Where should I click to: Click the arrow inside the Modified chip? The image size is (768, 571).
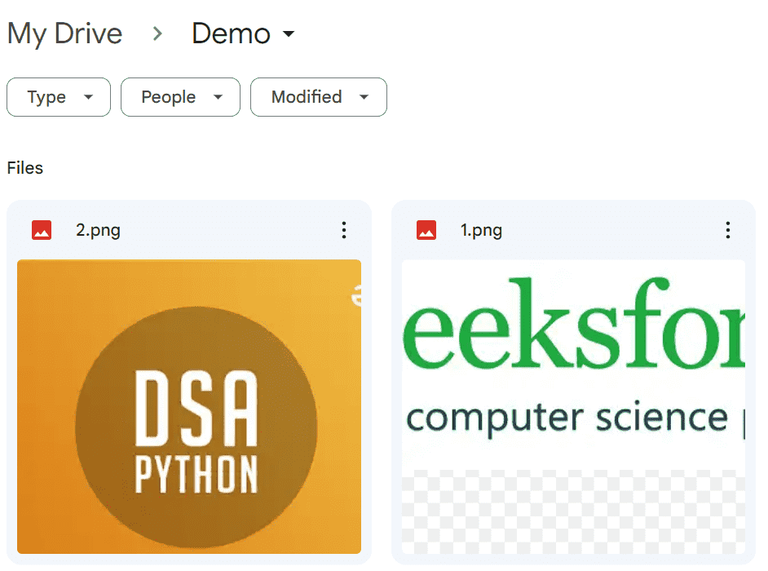coord(364,97)
